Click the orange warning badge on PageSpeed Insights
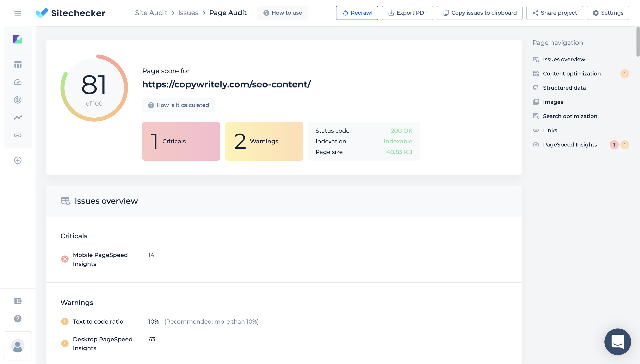Image resolution: width=640 pixels, height=364 pixels. 625,145
